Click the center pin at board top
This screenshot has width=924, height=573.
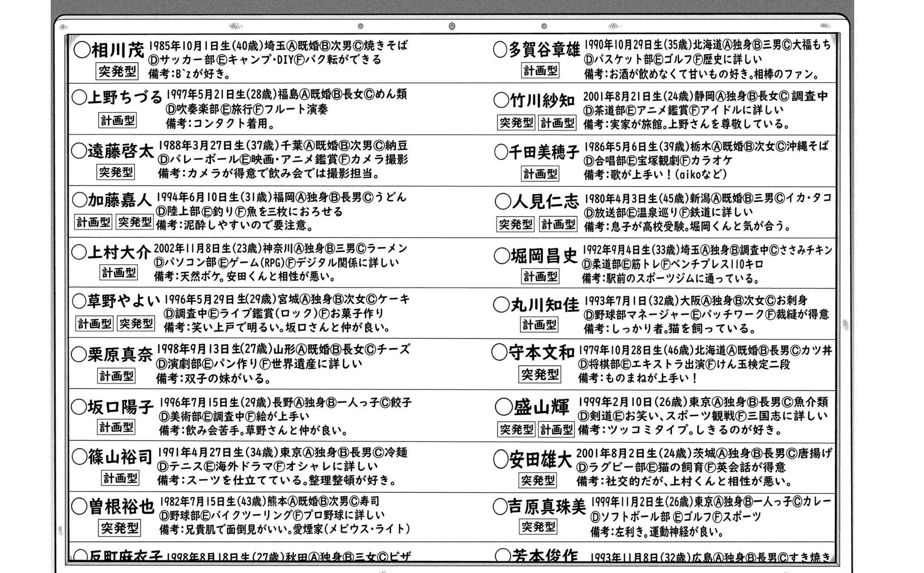(452, 26)
